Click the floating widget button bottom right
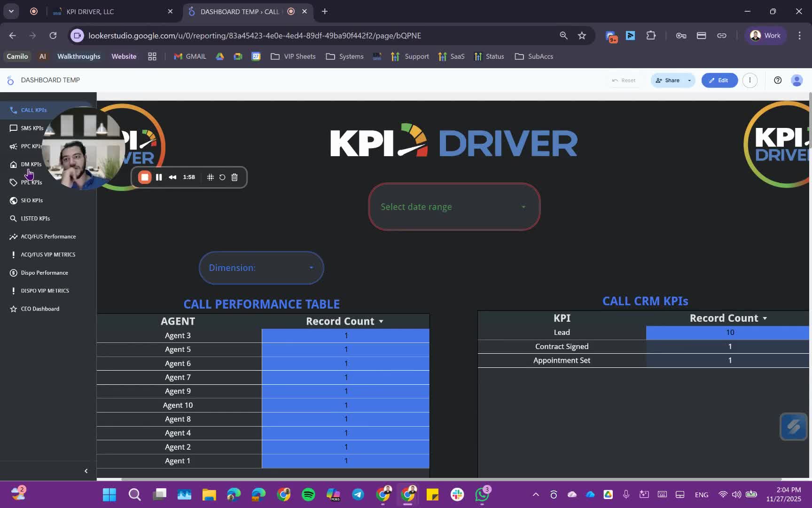The image size is (812, 508). click(x=794, y=427)
